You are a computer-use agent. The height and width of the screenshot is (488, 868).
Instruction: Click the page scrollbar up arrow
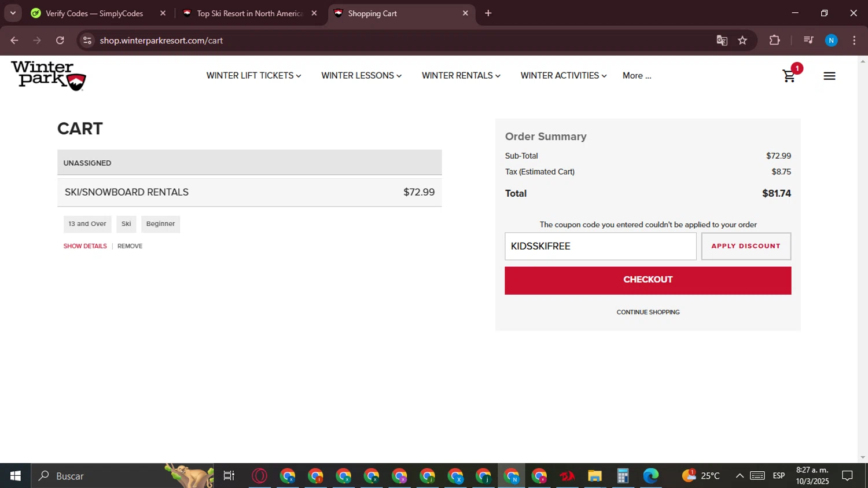[x=863, y=61]
